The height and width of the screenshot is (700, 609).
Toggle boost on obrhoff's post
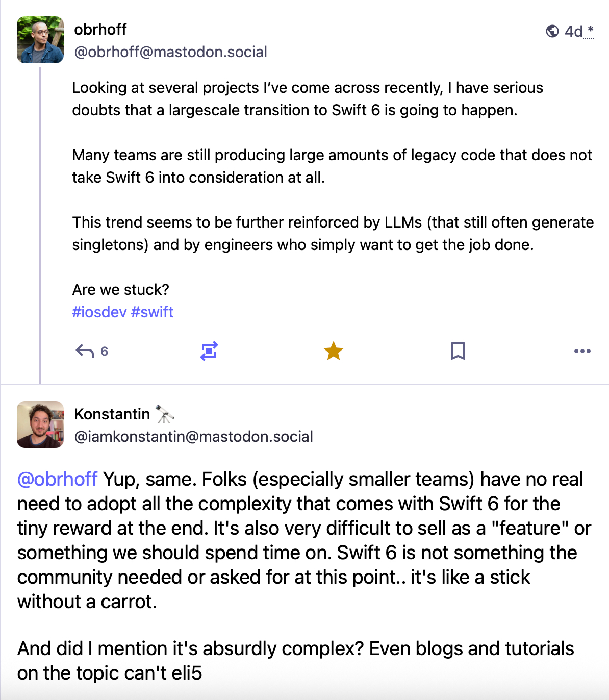[x=209, y=351]
